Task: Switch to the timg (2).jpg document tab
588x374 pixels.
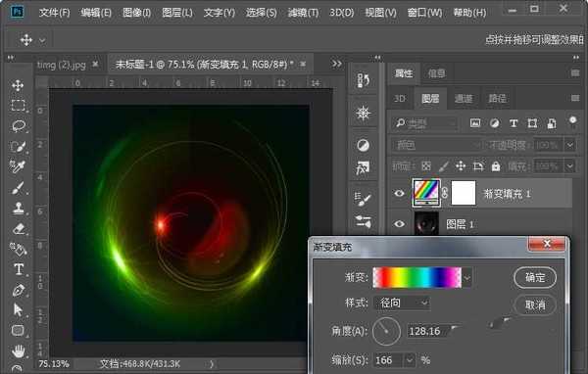Action: [61, 66]
